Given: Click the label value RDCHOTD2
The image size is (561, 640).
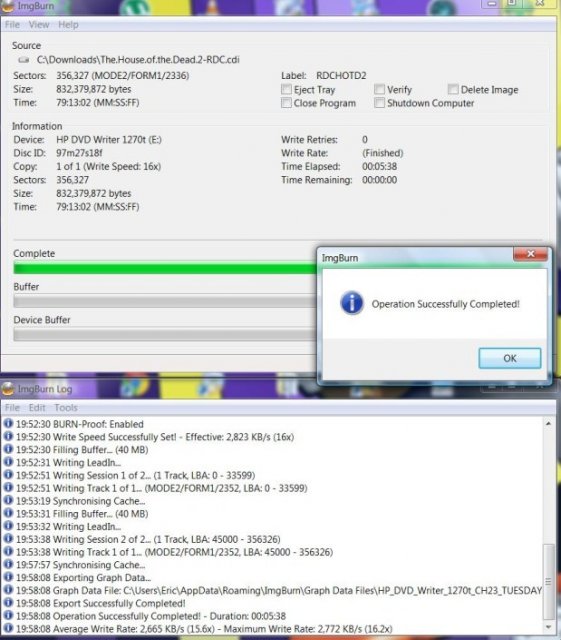Looking at the screenshot, I should [341, 76].
